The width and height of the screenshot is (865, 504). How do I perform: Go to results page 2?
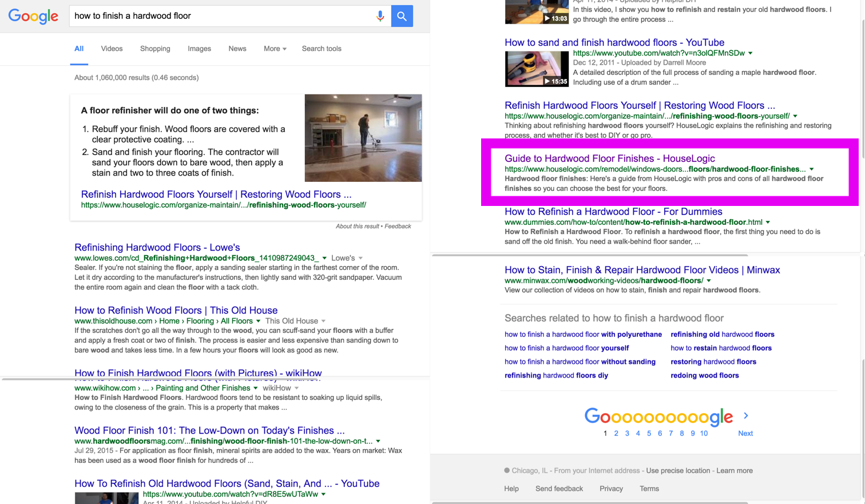(x=616, y=434)
